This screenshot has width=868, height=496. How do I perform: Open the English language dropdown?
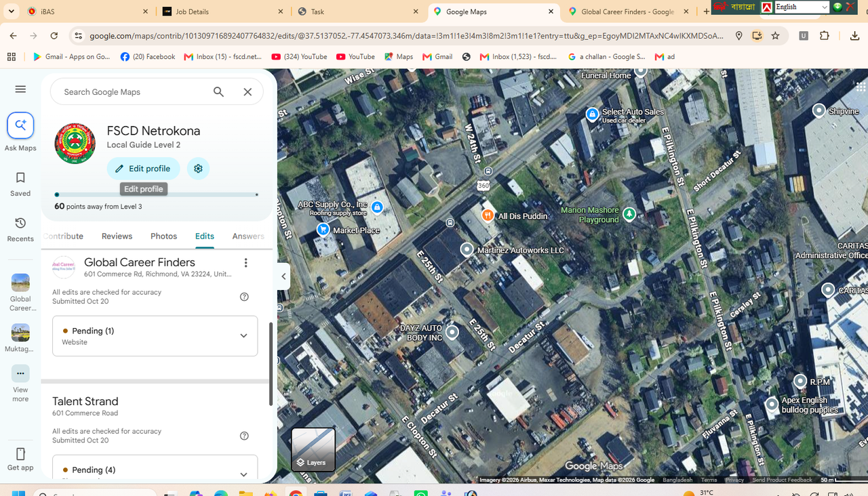pos(802,7)
